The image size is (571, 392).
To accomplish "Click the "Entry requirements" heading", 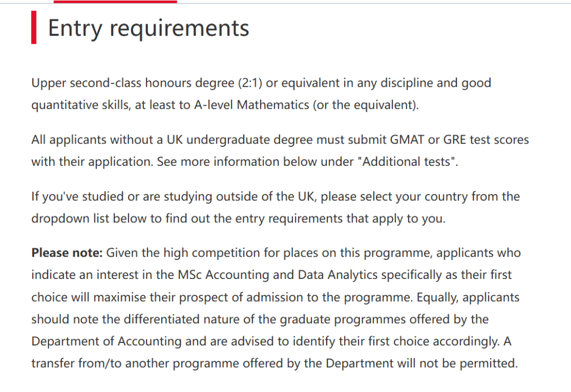I will click(x=148, y=28).
